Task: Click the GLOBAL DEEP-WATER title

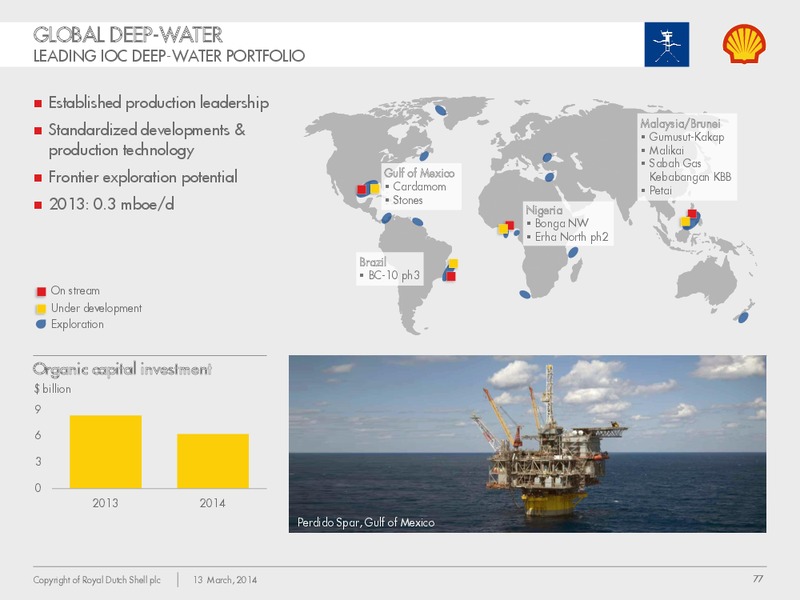Action: point(128,35)
